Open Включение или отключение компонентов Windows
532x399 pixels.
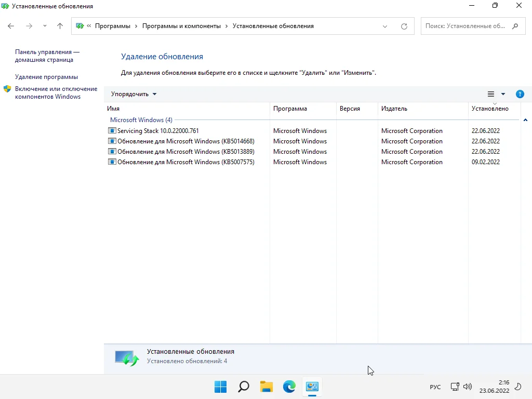(56, 92)
